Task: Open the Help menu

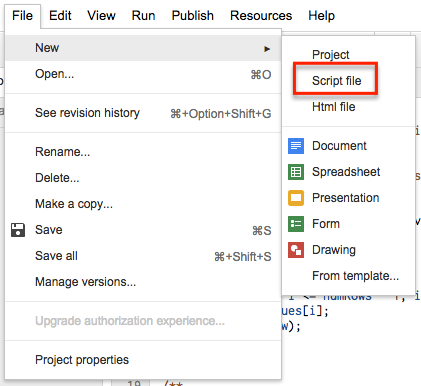Action: coord(321,16)
